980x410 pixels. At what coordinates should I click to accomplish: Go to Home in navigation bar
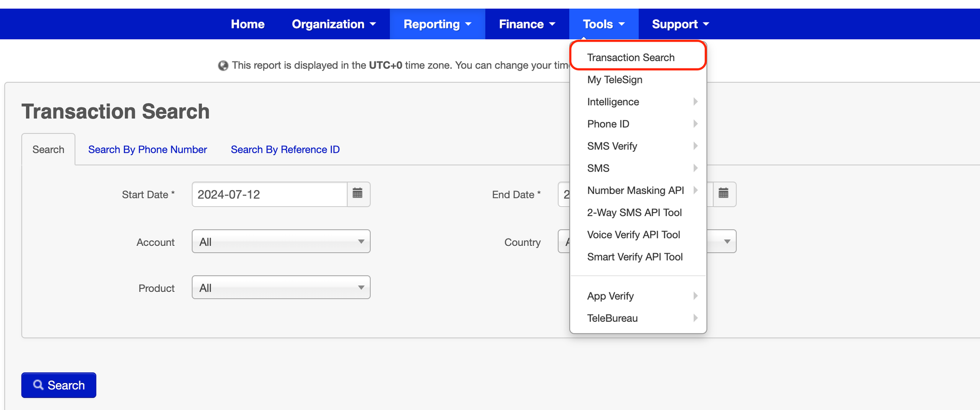click(x=247, y=24)
